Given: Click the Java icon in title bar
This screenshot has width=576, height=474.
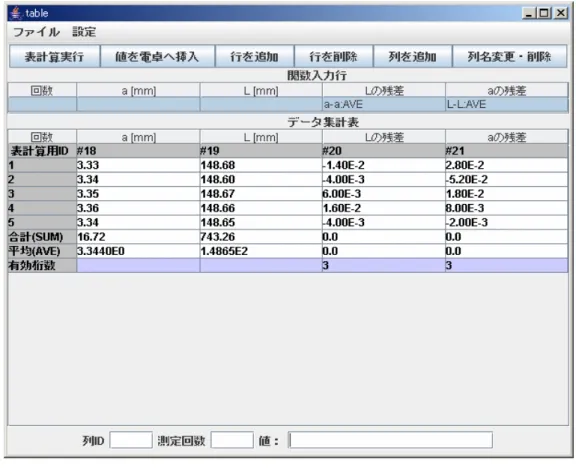Looking at the screenshot, I should [x=16, y=13].
